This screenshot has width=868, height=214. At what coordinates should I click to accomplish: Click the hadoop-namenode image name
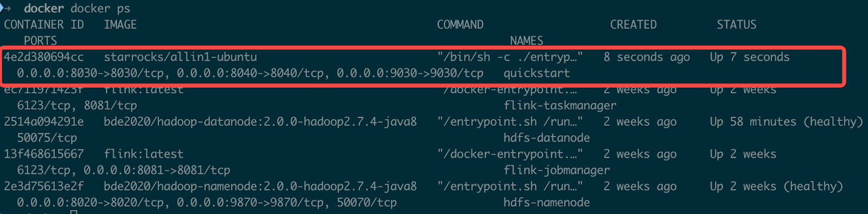point(260,186)
